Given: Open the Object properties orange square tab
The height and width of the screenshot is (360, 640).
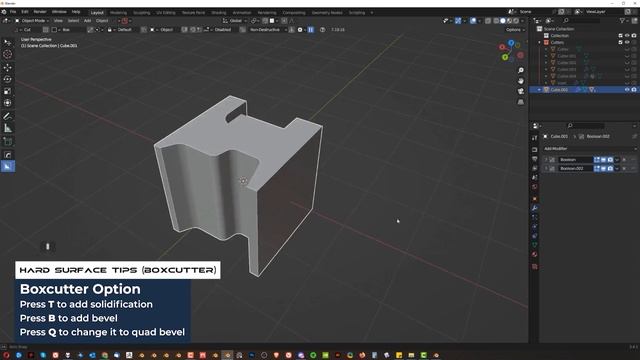Looking at the screenshot, I should click(535, 199).
